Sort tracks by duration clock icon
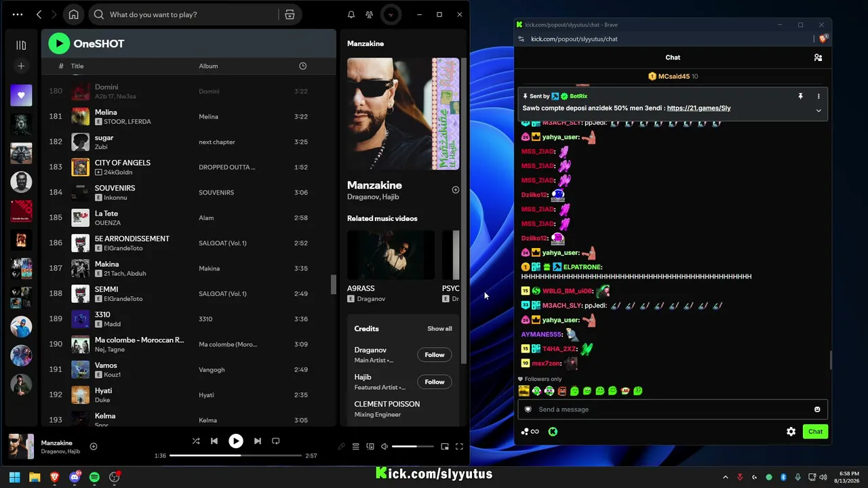The height and width of the screenshot is (488, 868). tap(303, 66)
